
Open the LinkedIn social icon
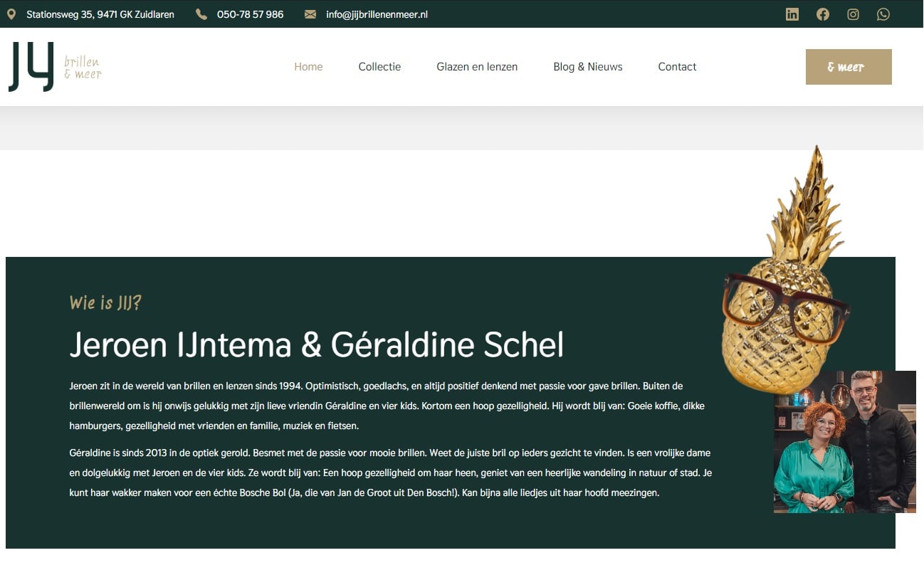click(792, 14)
